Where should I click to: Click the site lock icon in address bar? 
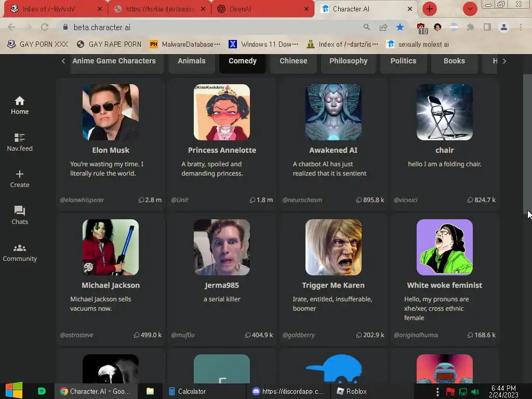65,27
